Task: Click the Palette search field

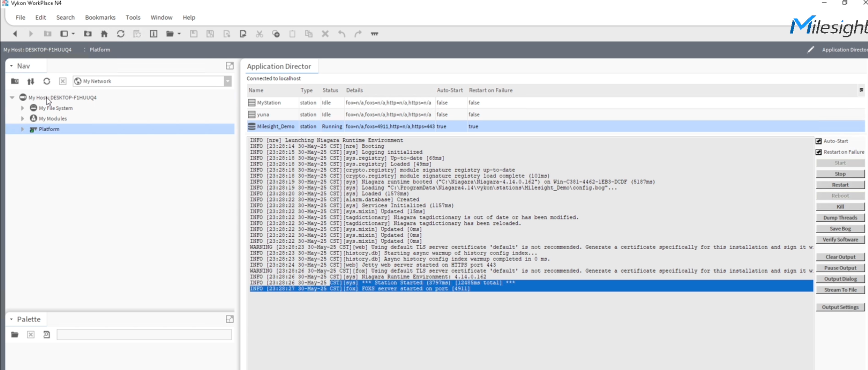Action: pos(144,335)
